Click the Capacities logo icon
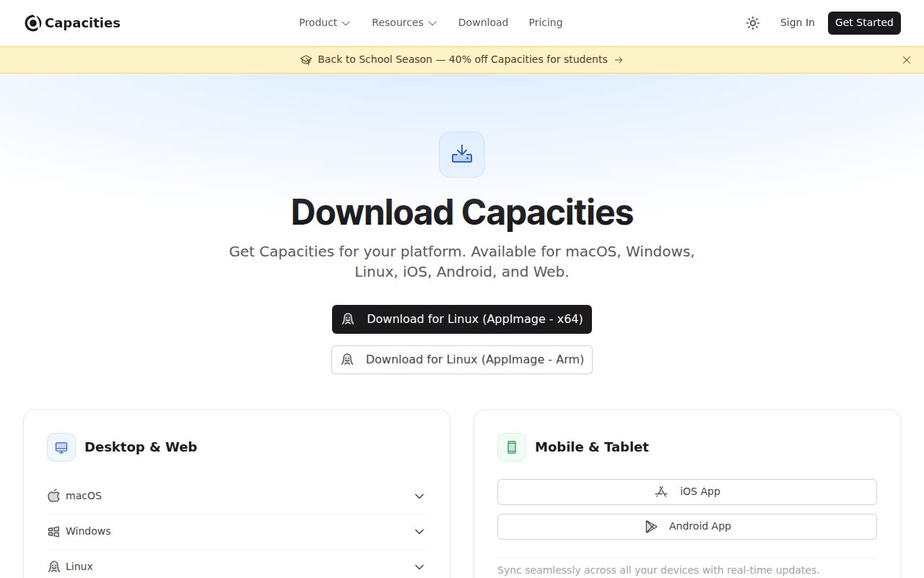The width and height of the screenshot is (924, 578). click(x=32, y=23)
